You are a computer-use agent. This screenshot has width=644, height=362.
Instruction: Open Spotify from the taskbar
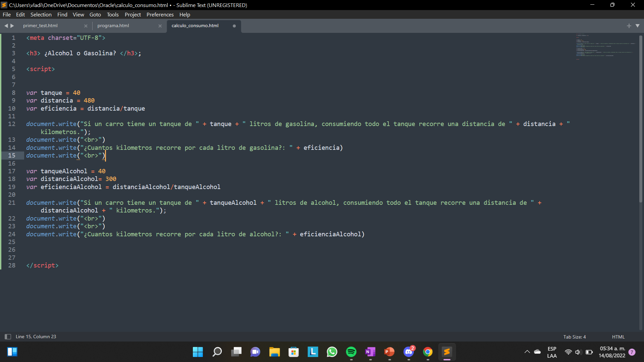pyautogui.click(x=351, y=352)
